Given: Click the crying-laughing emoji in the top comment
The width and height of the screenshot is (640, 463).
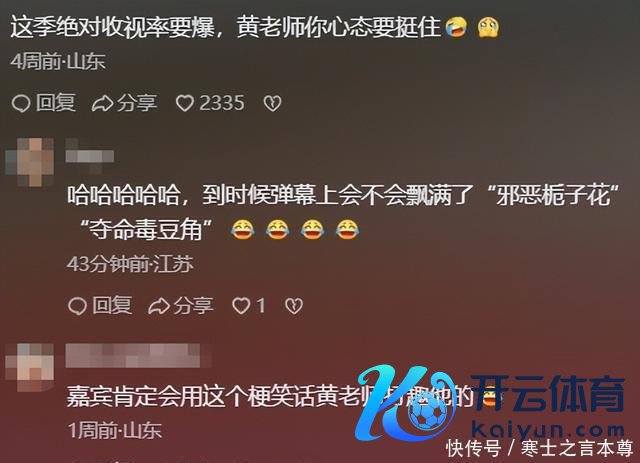Looking at the screenshot, I should click(x=456, y=28).
